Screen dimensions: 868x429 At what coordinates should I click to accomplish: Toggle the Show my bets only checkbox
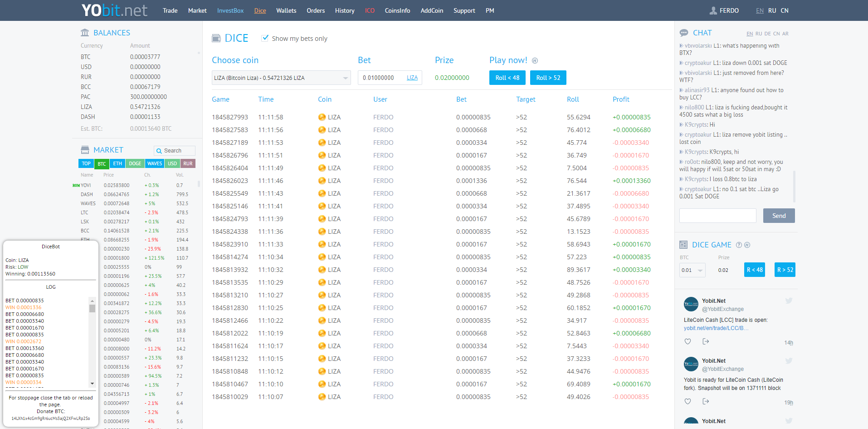265,38
